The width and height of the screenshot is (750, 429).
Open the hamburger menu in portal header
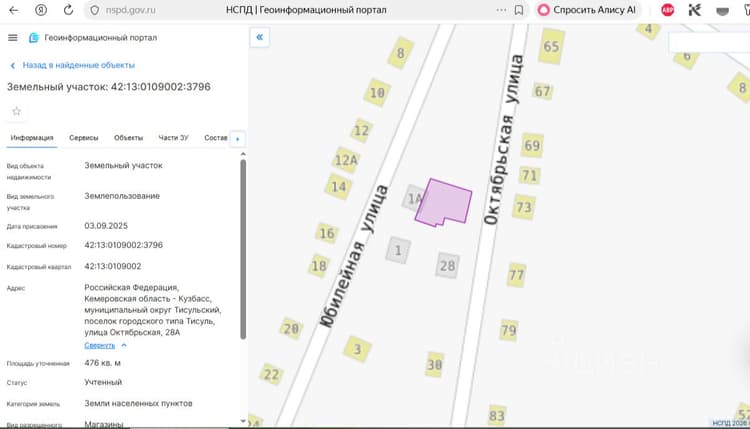pos(12,37)
